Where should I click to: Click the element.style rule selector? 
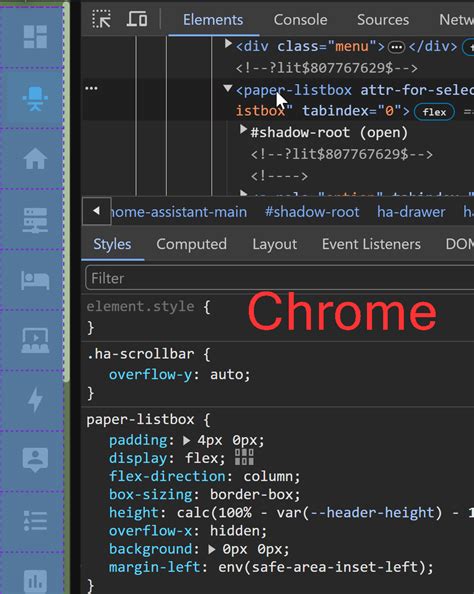click(140, 306)
